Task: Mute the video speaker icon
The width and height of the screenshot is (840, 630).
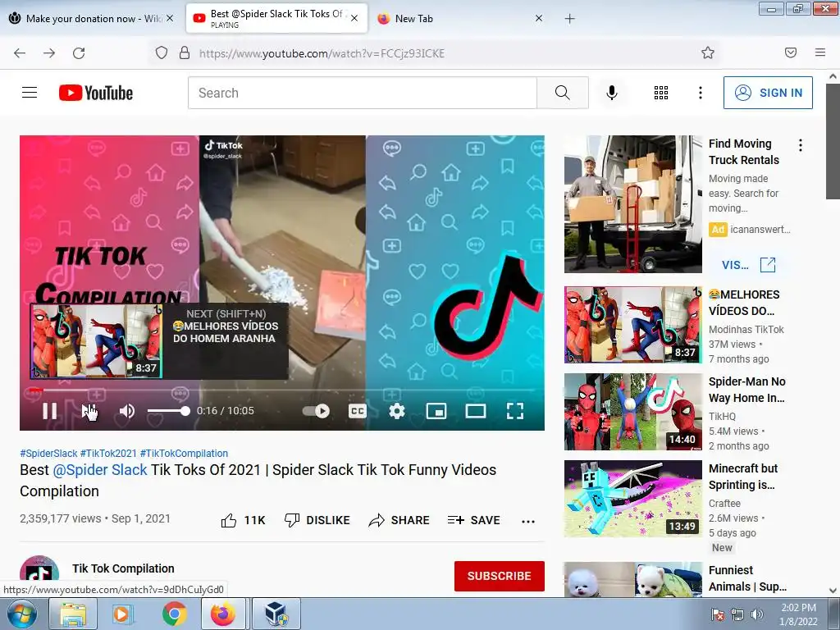Action: point(127,411)
